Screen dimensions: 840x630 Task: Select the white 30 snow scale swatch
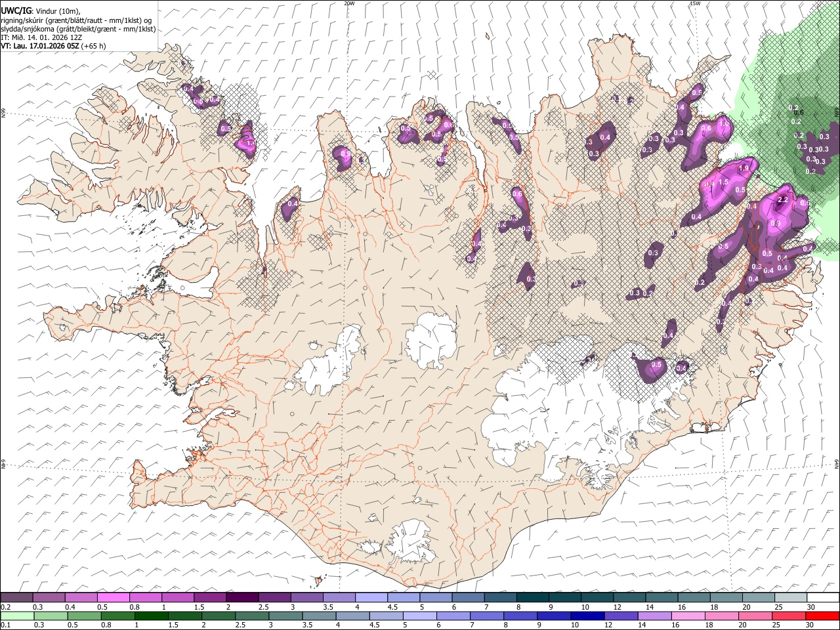[823, 598]
